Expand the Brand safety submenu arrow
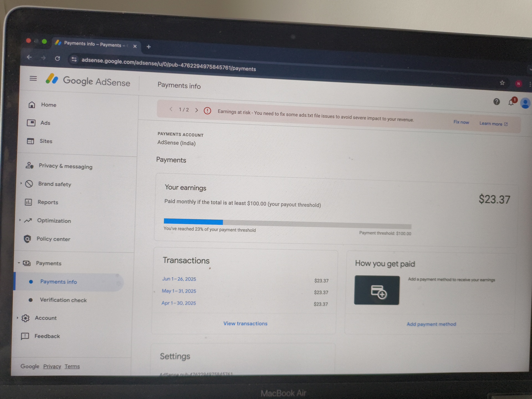This screenshot has height=399, width=532. click(21, 183)
